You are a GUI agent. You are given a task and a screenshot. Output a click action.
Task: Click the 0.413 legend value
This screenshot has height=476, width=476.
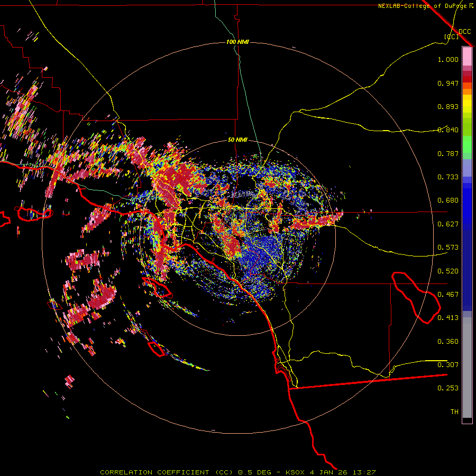448,318
